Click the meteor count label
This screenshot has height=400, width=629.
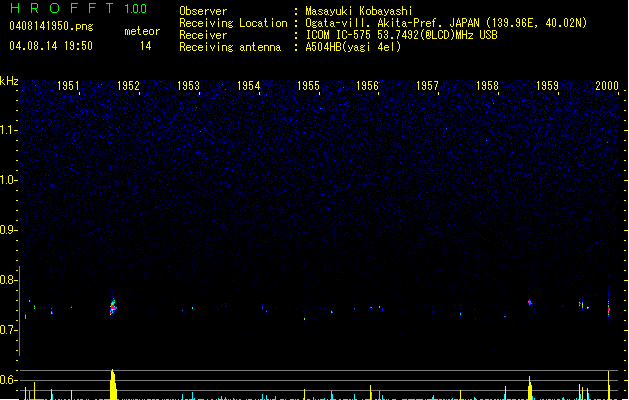tap(142, 31)
